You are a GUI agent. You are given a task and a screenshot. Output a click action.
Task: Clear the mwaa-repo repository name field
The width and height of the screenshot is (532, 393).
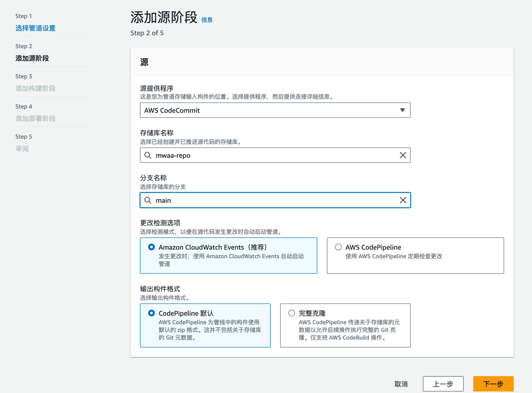(403, 155)
